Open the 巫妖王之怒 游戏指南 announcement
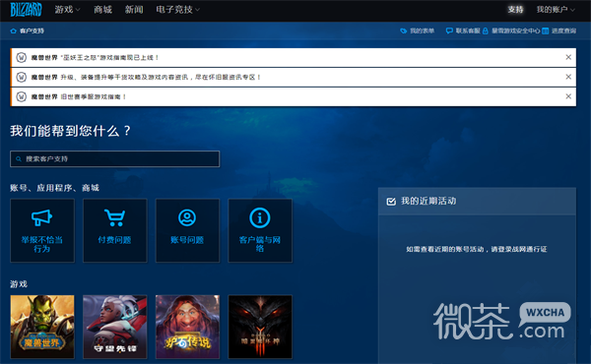 pyautogui.click(x=95, y=58)
